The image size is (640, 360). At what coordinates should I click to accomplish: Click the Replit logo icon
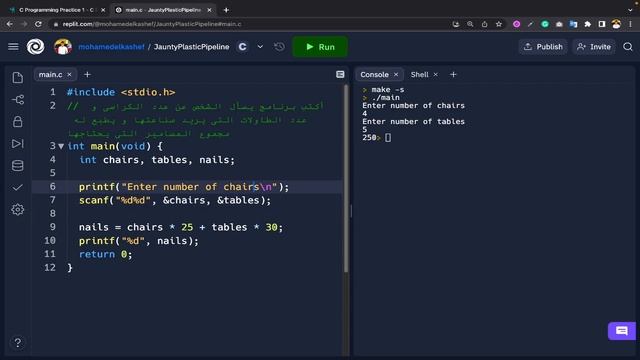point(36,47)
